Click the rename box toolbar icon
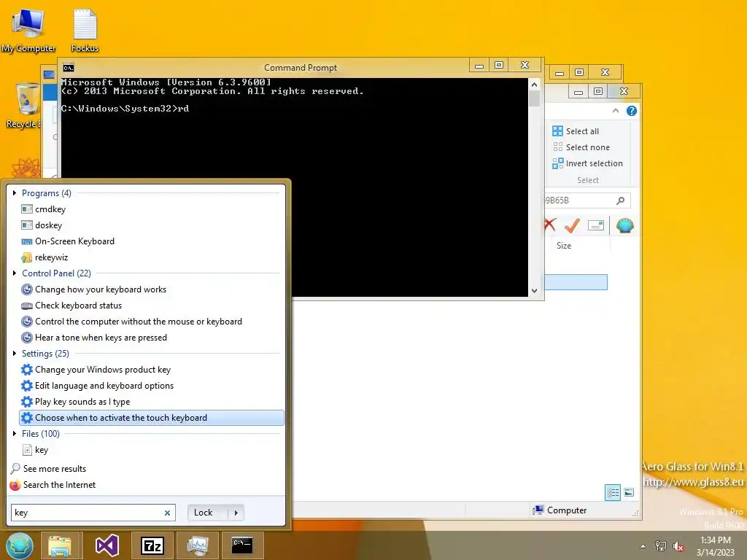 [x=596, y=225]
